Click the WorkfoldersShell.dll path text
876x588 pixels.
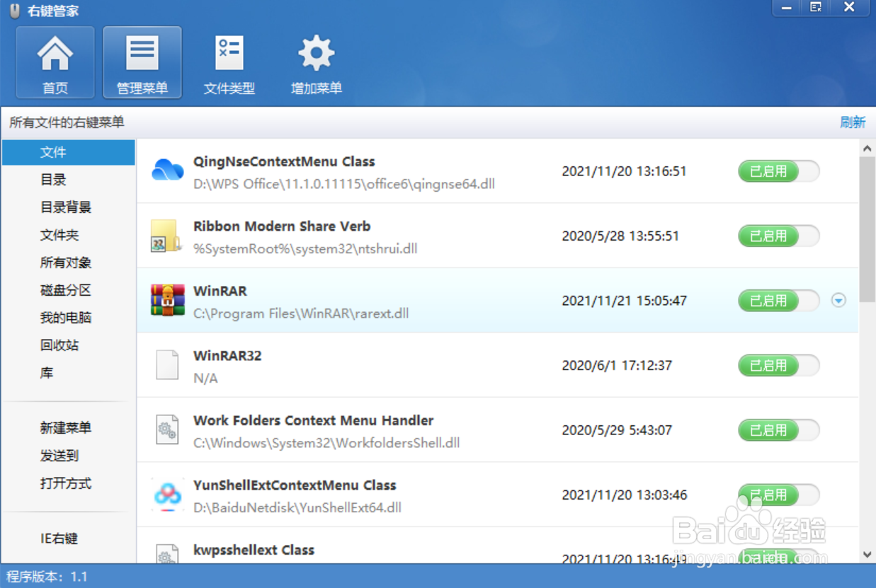click(x=326, y=443)
